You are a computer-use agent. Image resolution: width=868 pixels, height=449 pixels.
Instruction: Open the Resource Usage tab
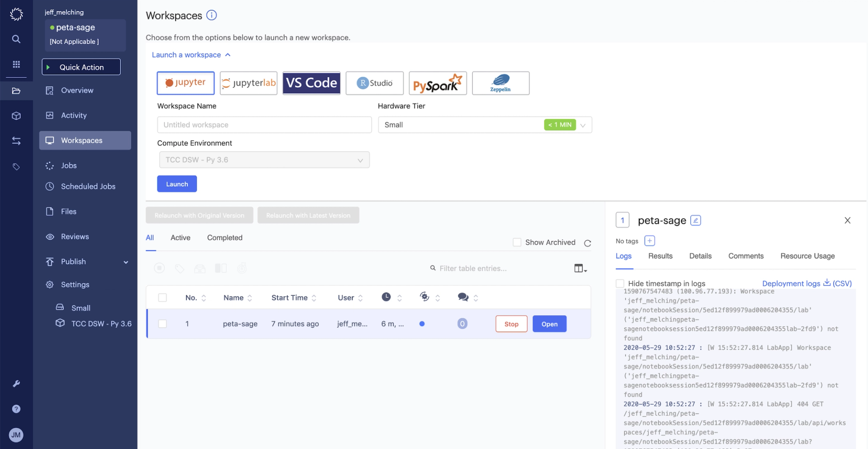(807, 256)
